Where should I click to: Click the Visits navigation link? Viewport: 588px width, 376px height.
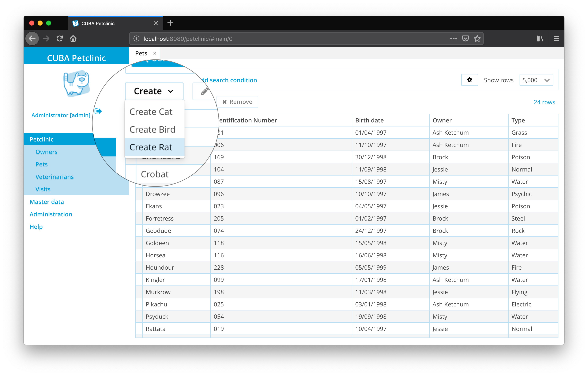42,189
